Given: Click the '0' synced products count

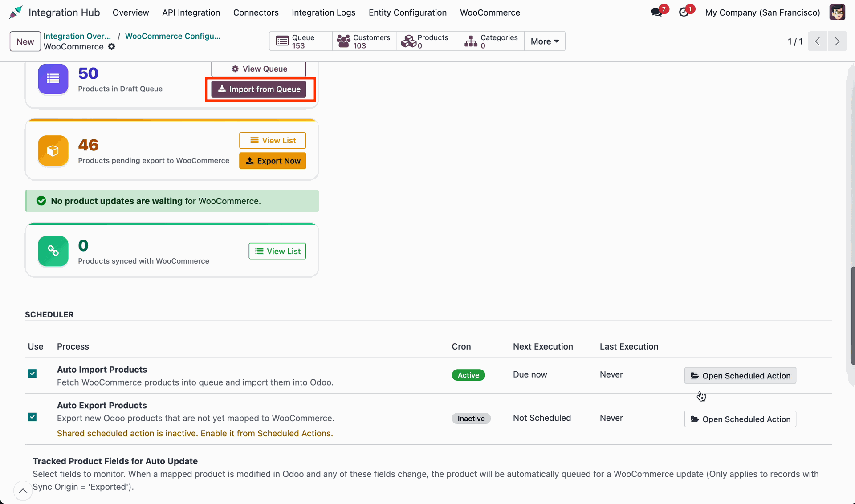Looking at the screenshot, I should [83, 246].
